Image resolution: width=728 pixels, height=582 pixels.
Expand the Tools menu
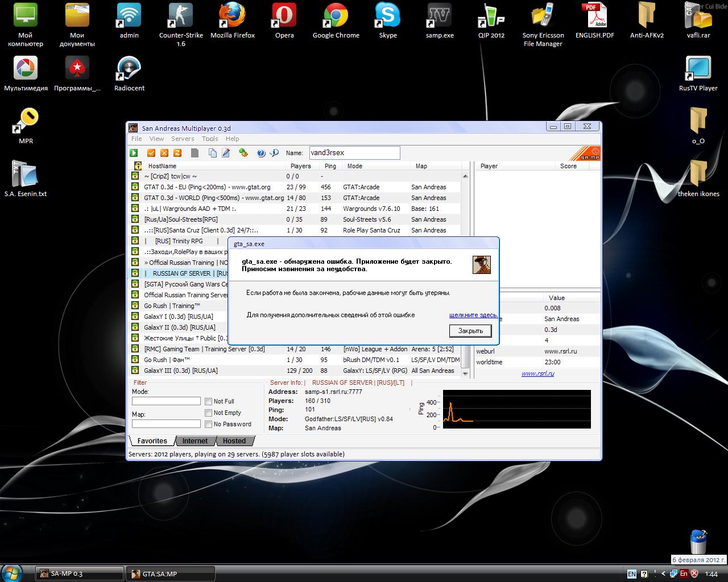(x=210, y=139)
